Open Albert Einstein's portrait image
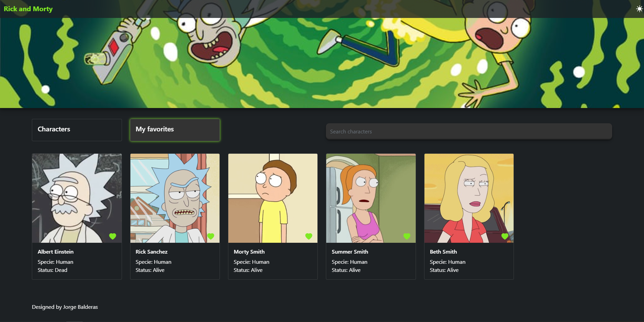644x322 pixels. pyautogui.click(x=77, y=198)
